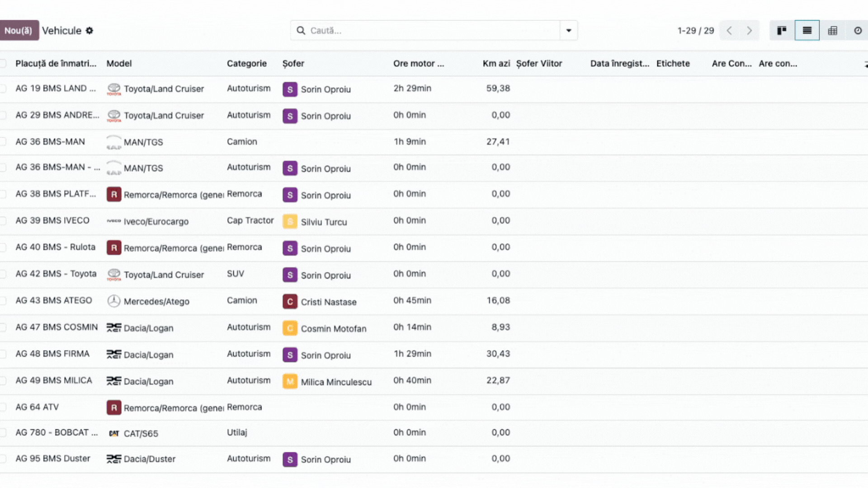Click the 59,38 Km azi cell
Image resolution: width=868 pixels, height=488 pixels.
(x=498, y=89)
